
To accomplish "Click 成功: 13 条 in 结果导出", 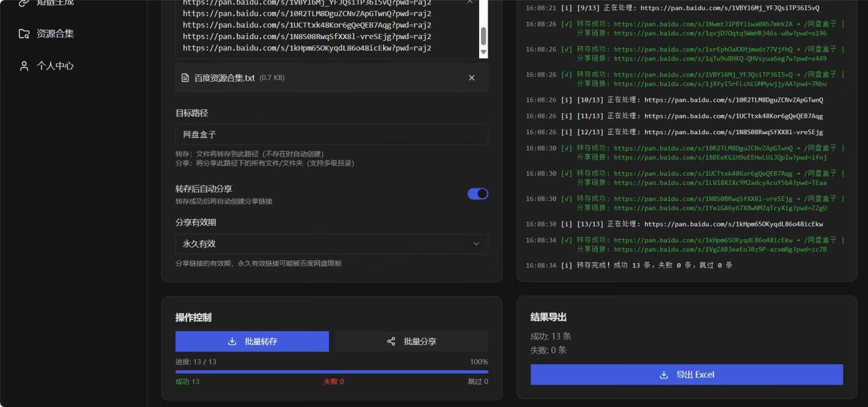I will tap(551, 336).
